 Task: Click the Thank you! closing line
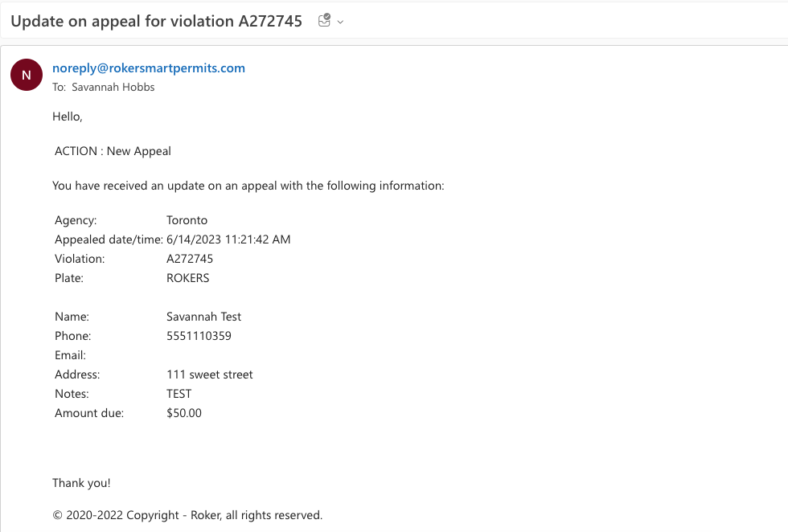pyautogui.click(x=81, y=483)
